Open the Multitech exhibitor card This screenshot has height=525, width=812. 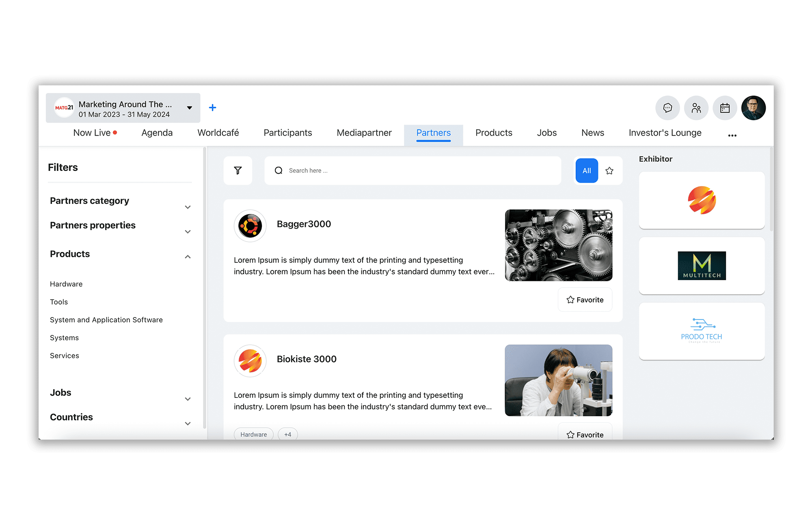pos(702,266)
